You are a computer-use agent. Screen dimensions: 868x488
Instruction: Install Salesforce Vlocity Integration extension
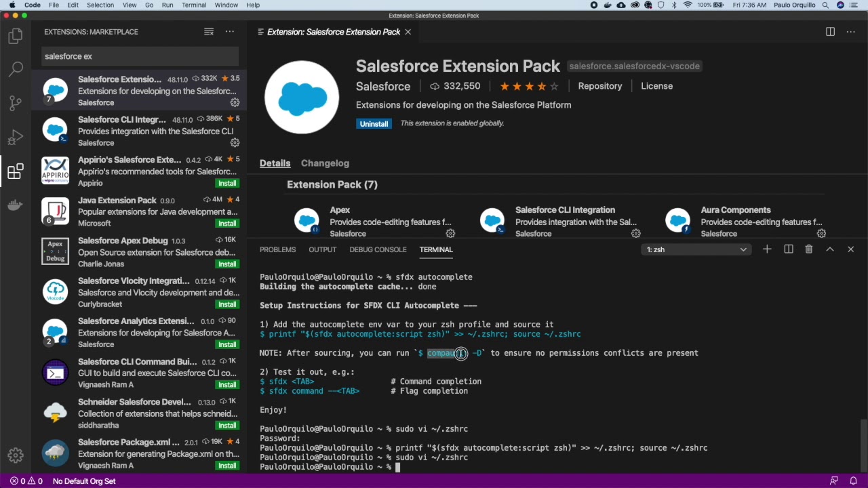pos(227,304)
